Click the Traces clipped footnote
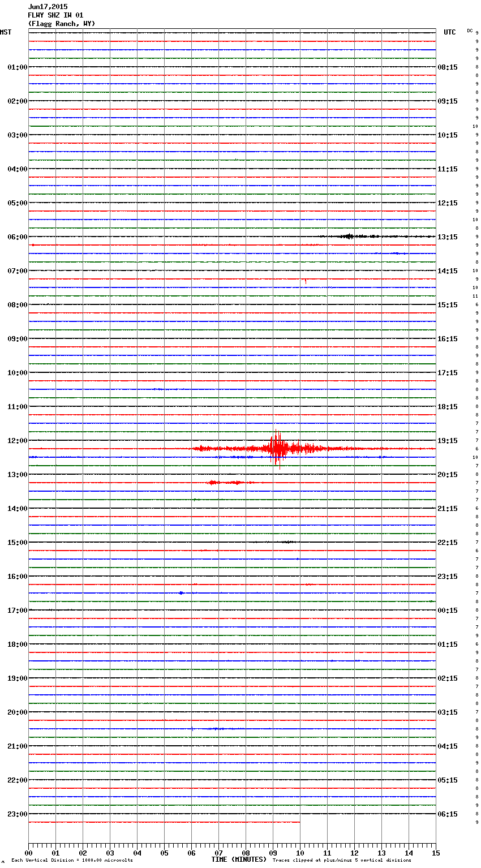The height and width of the screenshot is (868, 481). click(x=342, y=860)
